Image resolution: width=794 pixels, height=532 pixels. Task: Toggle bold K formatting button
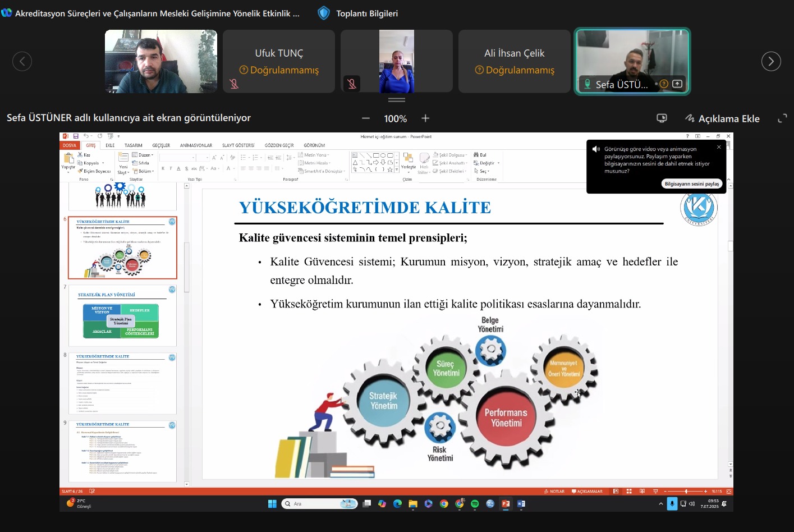[163, 168]
